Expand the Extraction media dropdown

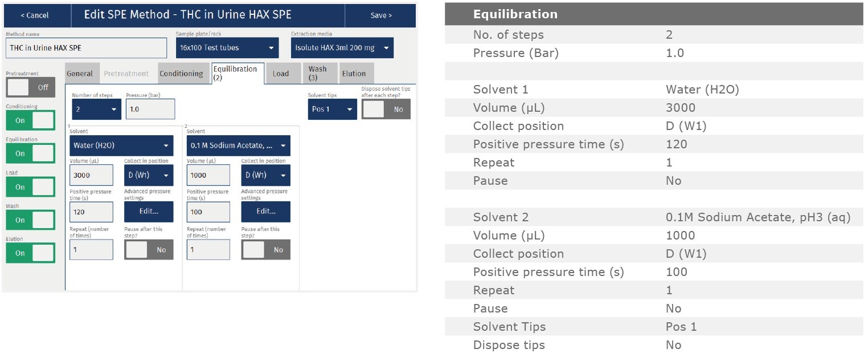342,48
